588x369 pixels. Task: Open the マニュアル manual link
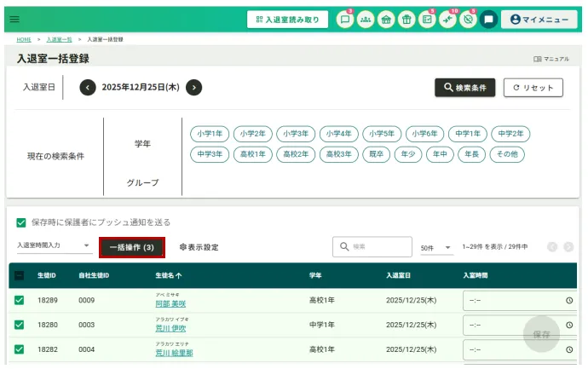[551, 60]
